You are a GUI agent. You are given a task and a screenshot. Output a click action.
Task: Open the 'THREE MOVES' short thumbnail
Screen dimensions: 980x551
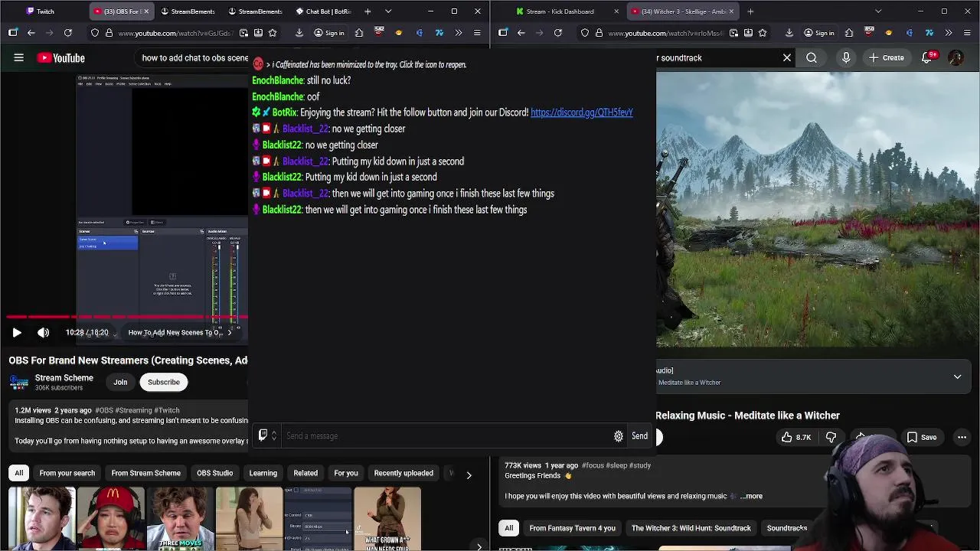180,519
